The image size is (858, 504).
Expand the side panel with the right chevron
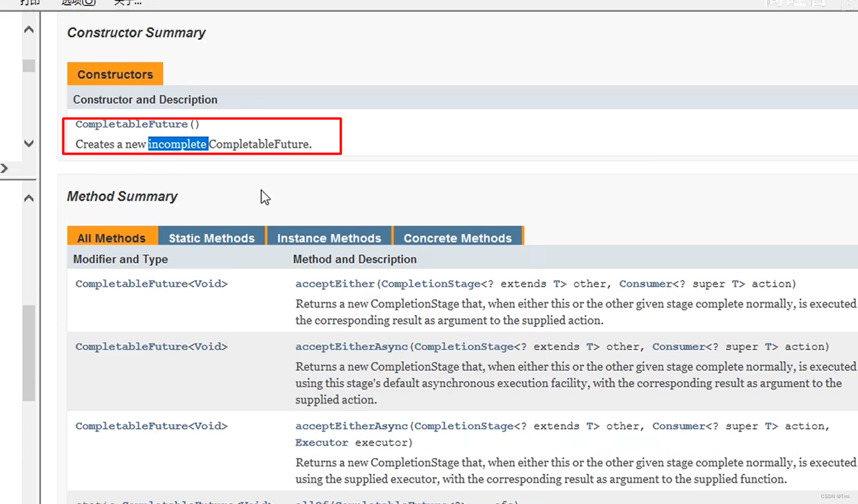point(5,169)
